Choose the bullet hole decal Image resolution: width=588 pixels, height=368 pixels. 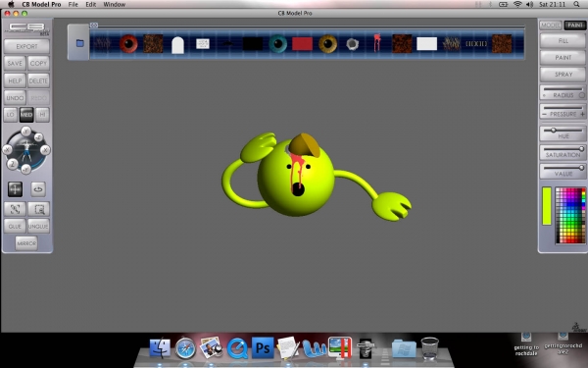(352, 44)
